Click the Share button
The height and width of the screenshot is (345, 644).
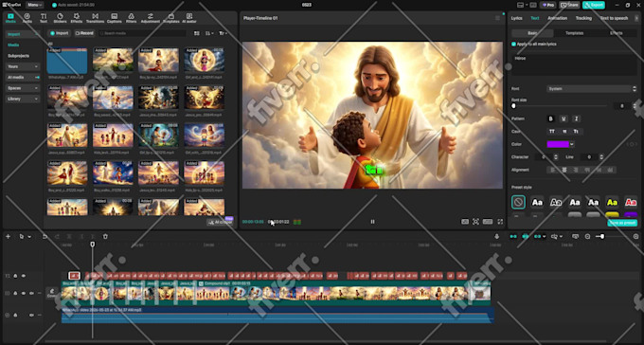pyautogui.click(x=569, y=5)
